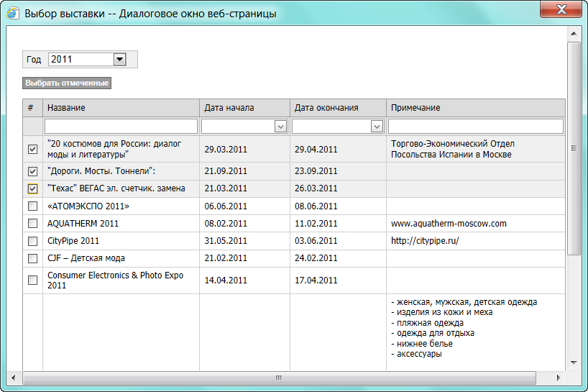Click the vertical scrollbar down arrow
588x392 pixels.
(x=574, y=363)
